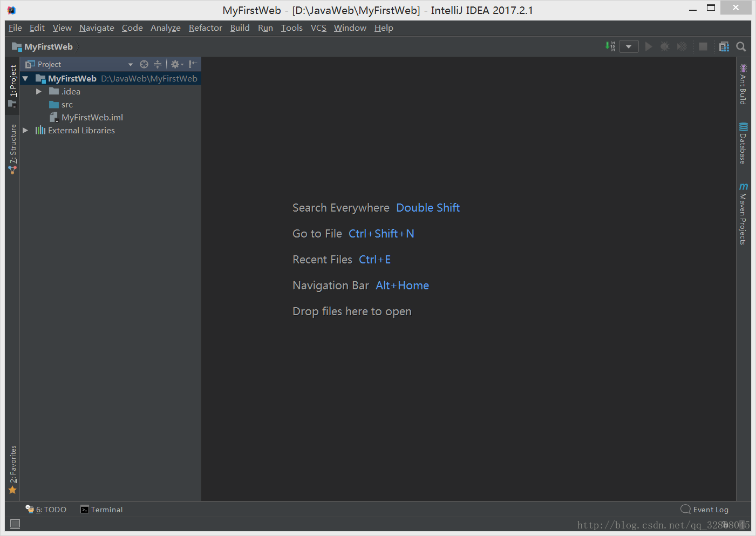
Task: Click the Project panel title label
Action: point(49,64)
